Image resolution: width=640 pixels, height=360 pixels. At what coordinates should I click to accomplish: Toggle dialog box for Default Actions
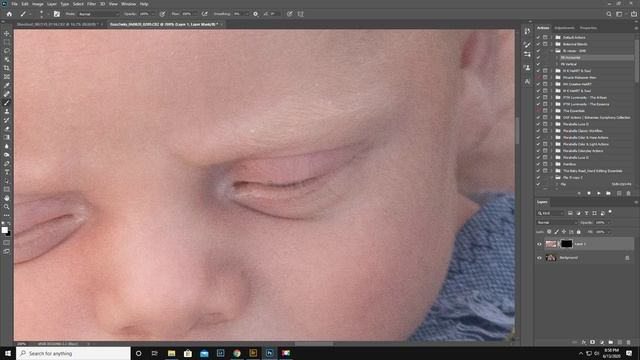[x=545, y=38]
